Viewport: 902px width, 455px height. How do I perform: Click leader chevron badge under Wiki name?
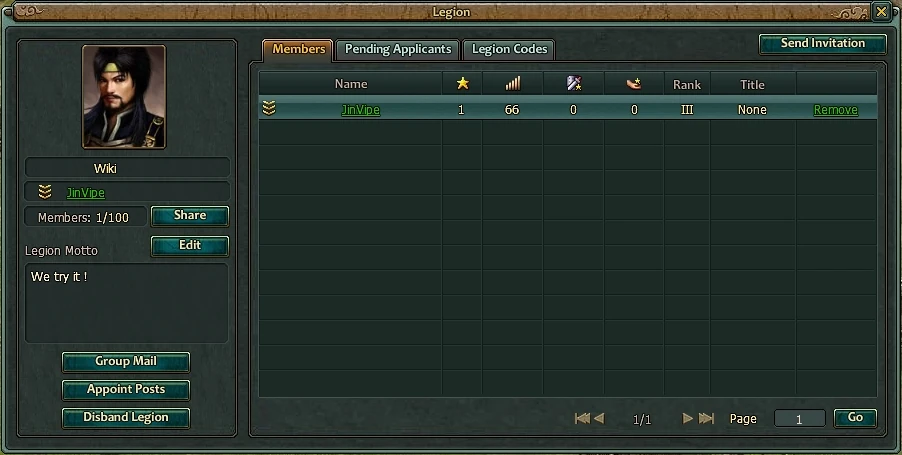click(45, 192)
